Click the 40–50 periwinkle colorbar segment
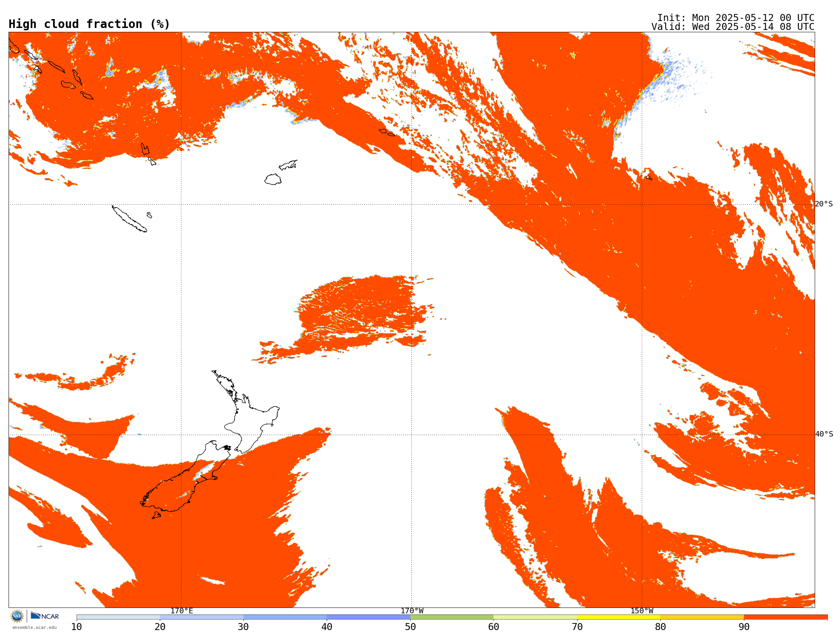The height and width of the screenshot is (632, 840). click(x=368, y=617)
